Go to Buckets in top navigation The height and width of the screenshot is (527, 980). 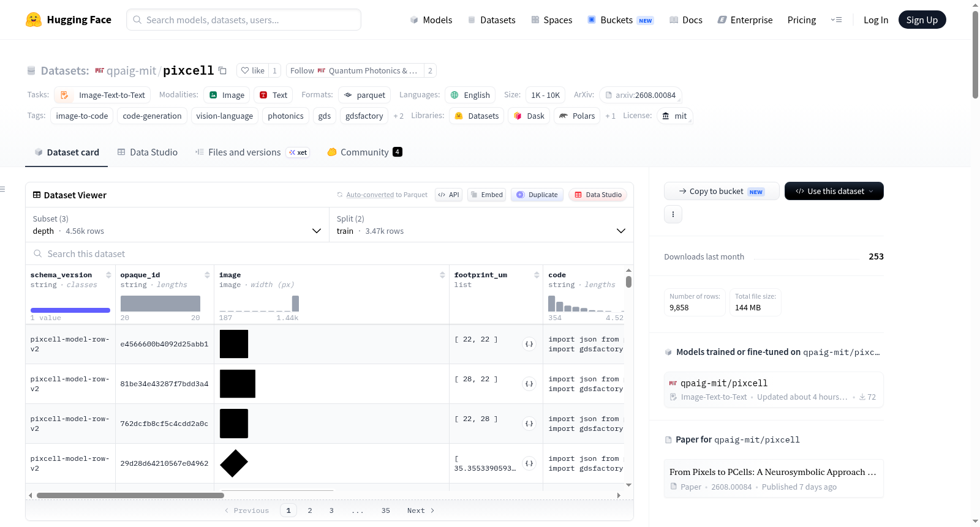[620, 20]
